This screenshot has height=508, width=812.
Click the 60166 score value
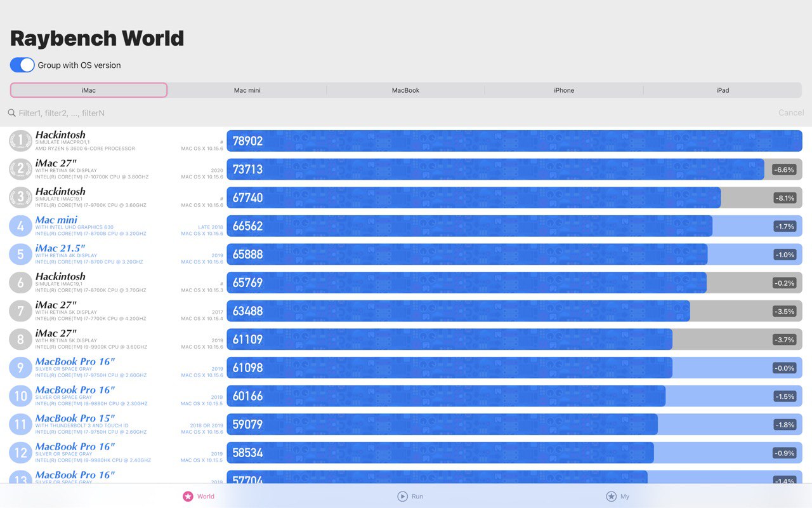coord(247,396)
